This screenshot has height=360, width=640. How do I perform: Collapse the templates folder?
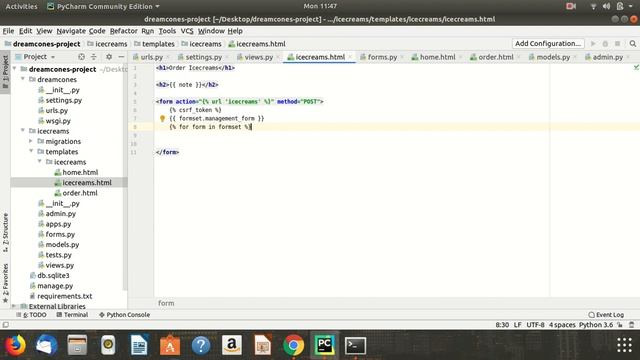[x=31, y=151]
